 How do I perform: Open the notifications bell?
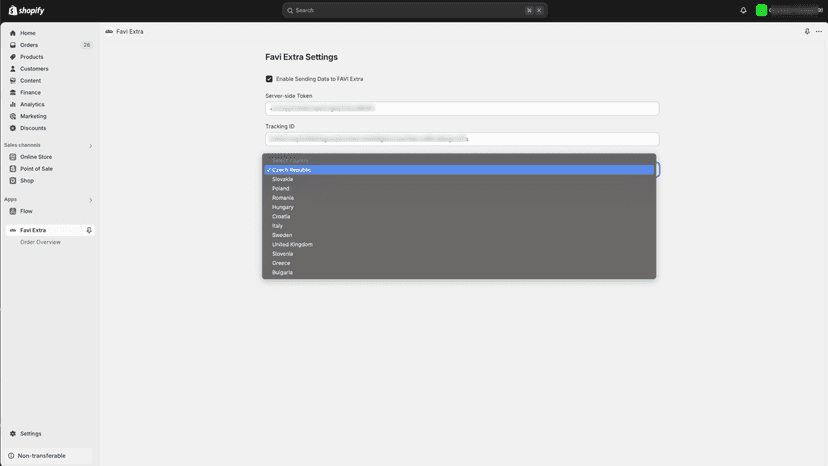pos(743,10)
